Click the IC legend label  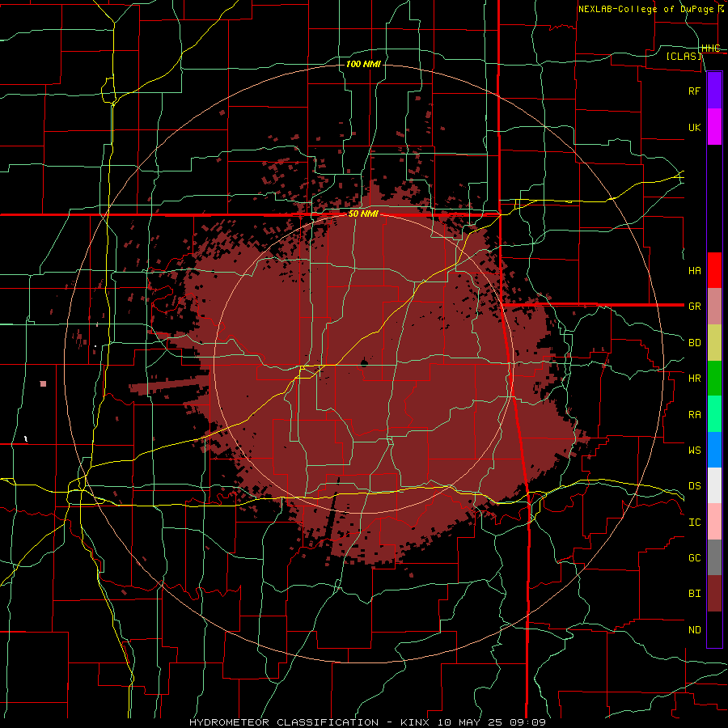click(x=694, y=523)
